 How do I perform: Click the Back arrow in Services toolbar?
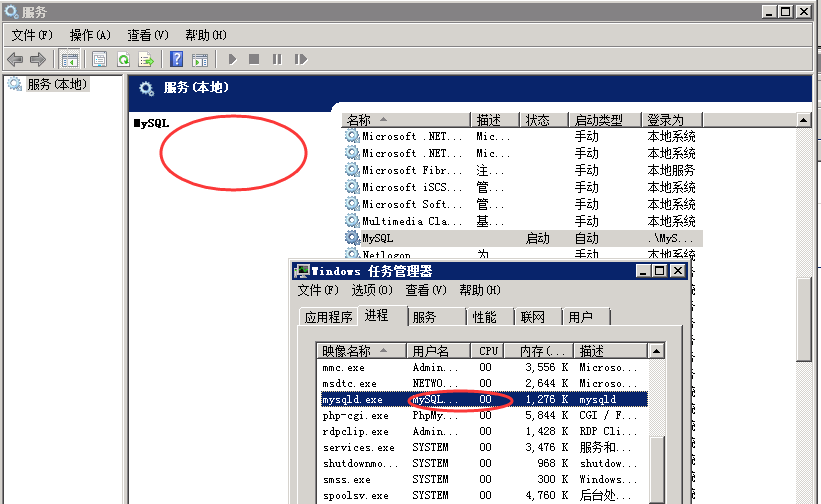[x=15, y=59]
